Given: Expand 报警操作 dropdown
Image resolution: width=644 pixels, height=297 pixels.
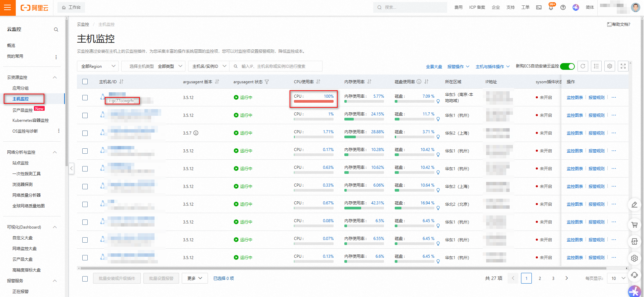Looking at the screenshot, I should pyautogui.click(x=458, y=66).
